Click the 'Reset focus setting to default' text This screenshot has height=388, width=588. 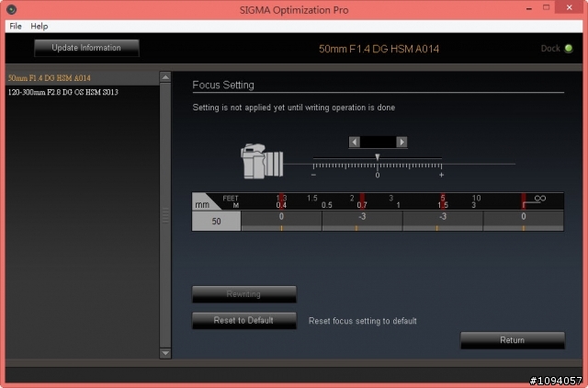coord(363,321)
